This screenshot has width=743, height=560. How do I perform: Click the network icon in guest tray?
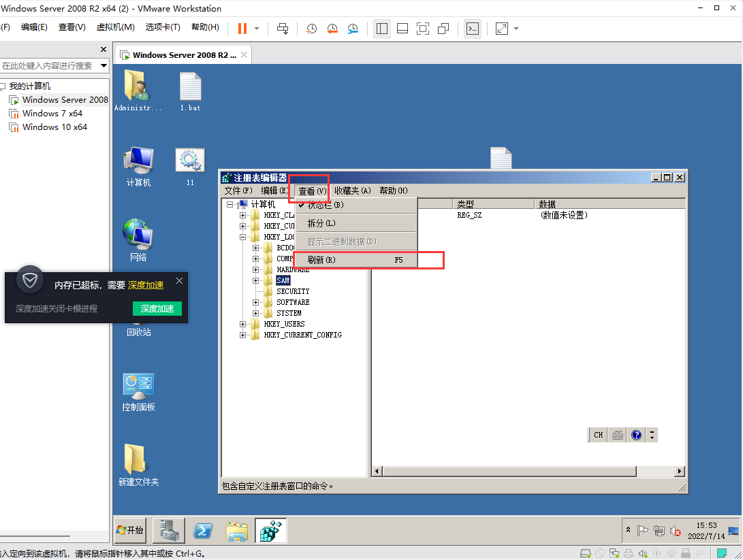coord(659,531)
